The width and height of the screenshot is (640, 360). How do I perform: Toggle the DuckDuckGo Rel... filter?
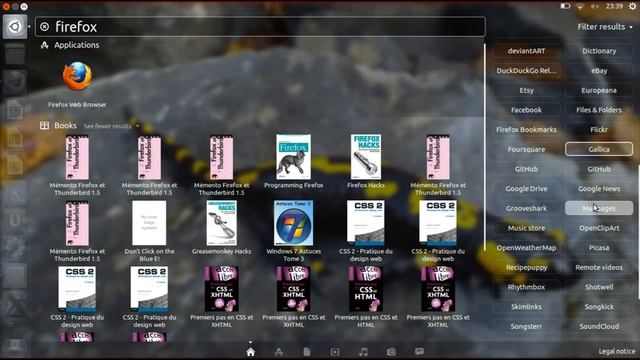point(526,71)
